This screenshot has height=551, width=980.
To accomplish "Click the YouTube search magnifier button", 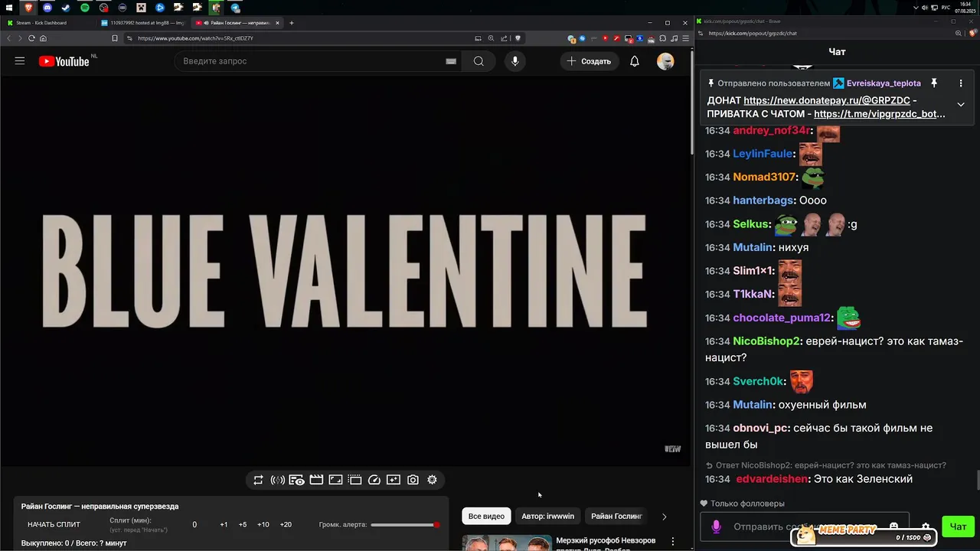I will point(479,61).
